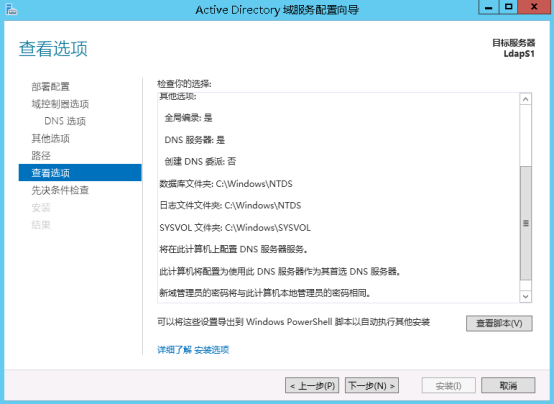Open 详细了解 安装选项 link
The image size is (554, 404).
193,350
